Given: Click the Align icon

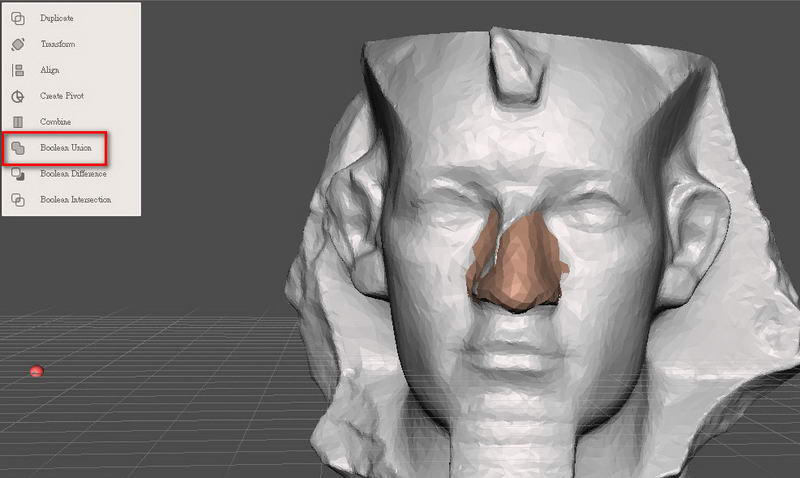Looking at the screenshot, I should (18, 70).
